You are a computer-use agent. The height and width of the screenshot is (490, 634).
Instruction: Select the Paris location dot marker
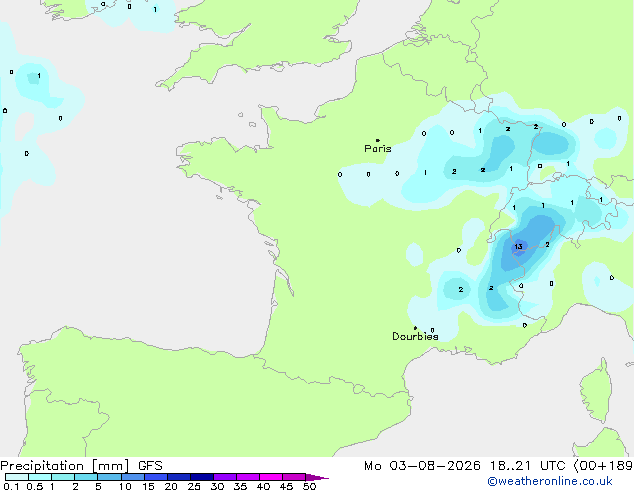click(x=378, y=140)
